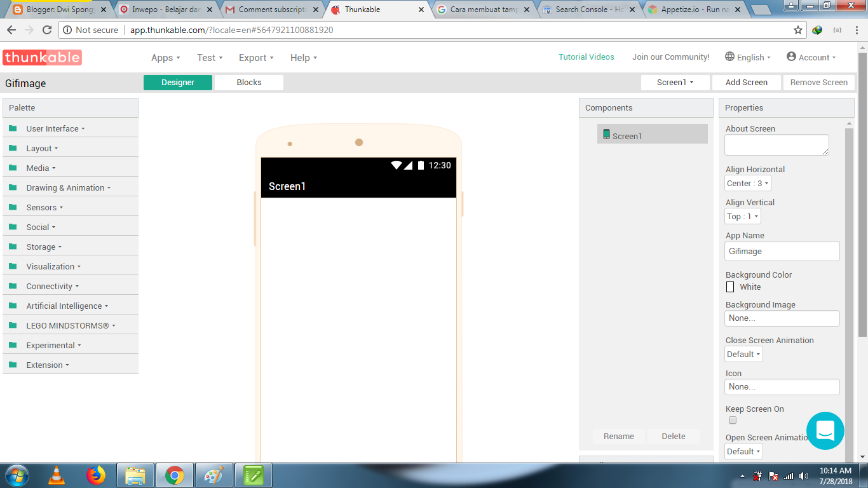
Task: Toggle the Keep Screen On checkbox
Action: pos(733,420)
